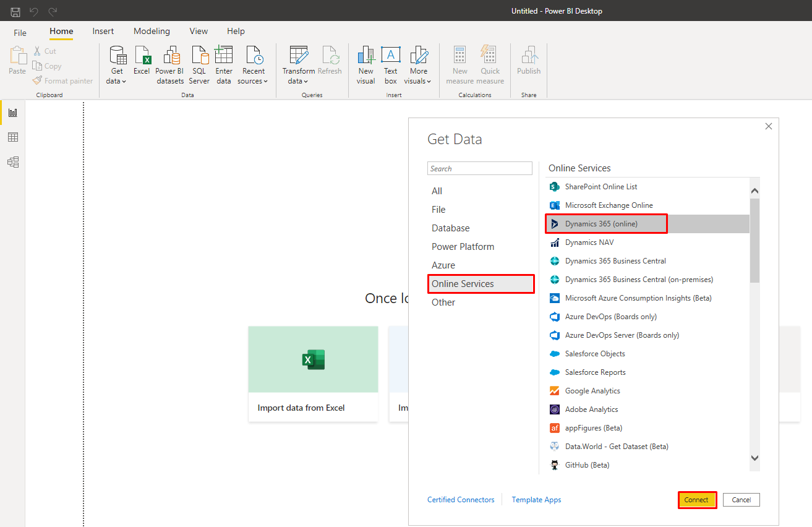812x527 pixels.
Task: Click the Search field in Get Data
Action: point(480,168)
